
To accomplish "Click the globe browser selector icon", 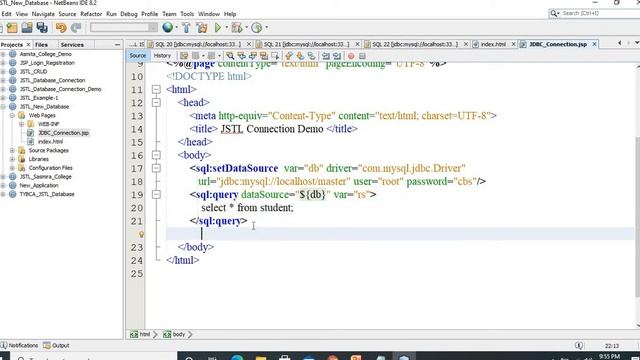I will [x=167, y=27].
